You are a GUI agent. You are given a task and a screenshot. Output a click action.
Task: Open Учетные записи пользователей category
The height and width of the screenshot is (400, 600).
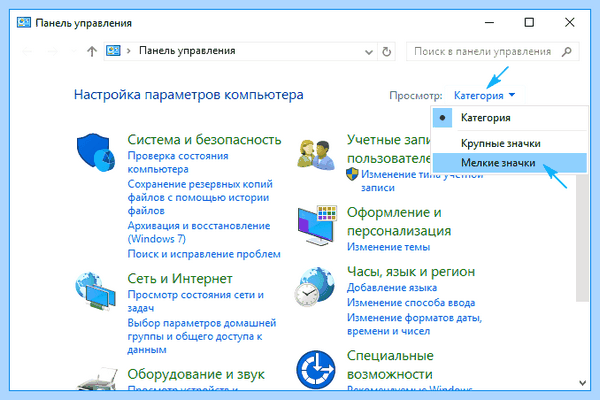390,149
